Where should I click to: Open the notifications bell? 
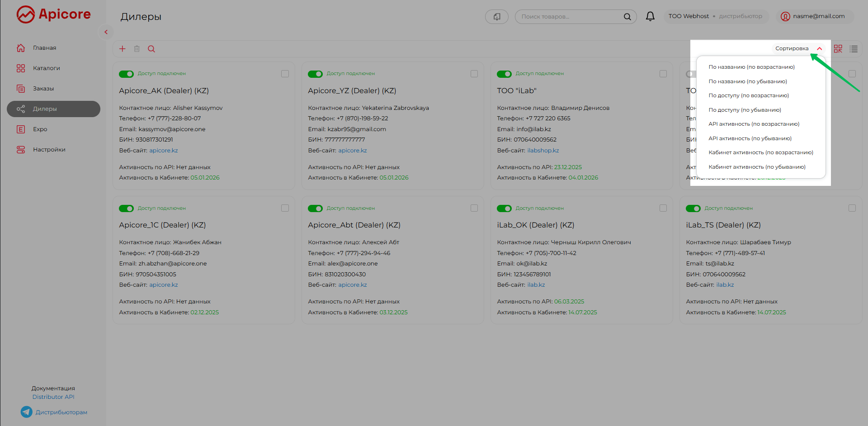(x=650, y=17)
